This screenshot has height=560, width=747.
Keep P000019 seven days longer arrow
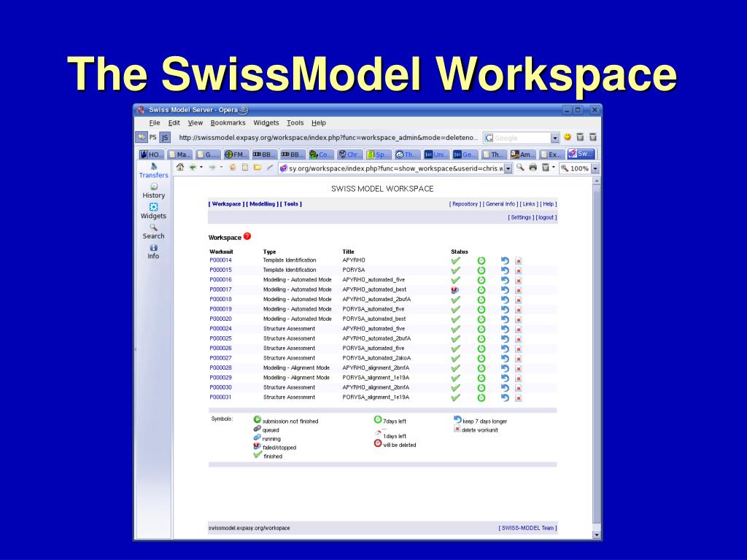click(505, 310)
